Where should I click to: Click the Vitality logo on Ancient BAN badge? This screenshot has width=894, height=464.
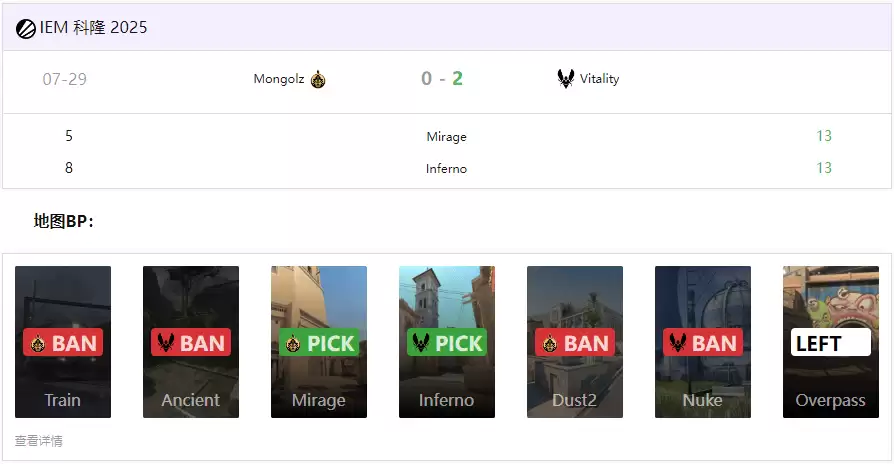click(x=166, y=343)
